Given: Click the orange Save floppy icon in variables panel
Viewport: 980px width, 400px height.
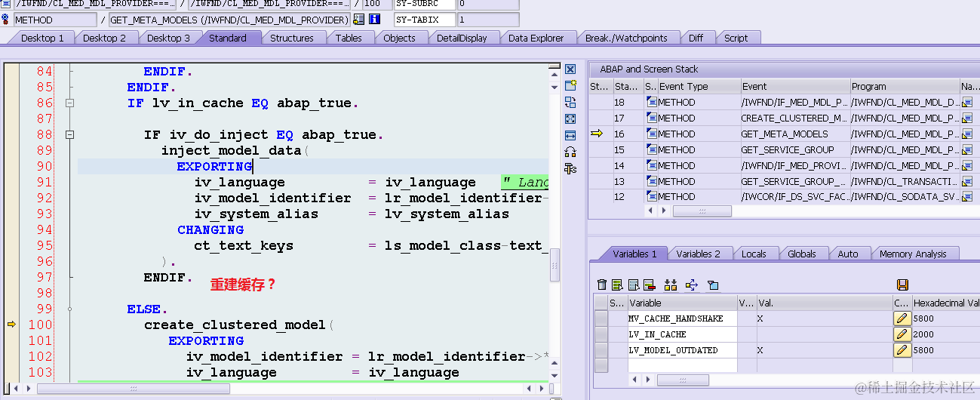Looking at the screenshot, I should [902, 285].
